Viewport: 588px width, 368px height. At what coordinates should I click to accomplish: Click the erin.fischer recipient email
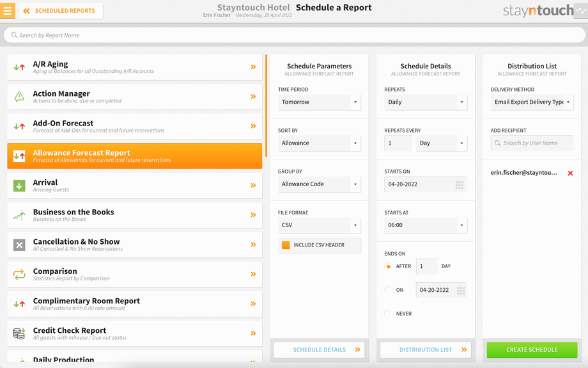pos(524,173)
